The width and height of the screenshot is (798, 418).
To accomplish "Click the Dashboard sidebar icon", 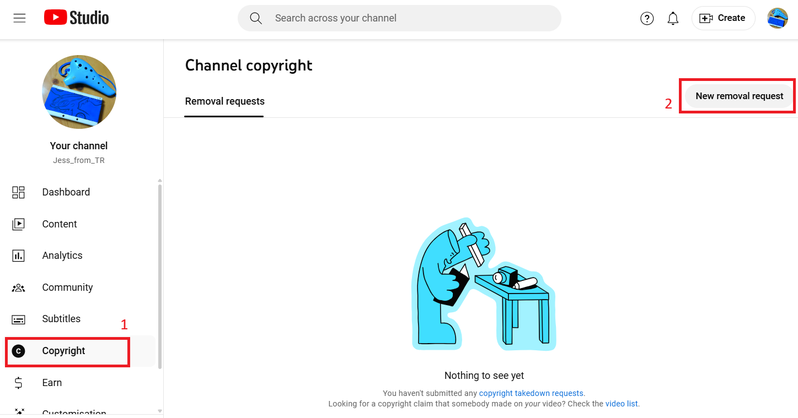I will pyautogui.click(x=18, y=192).
